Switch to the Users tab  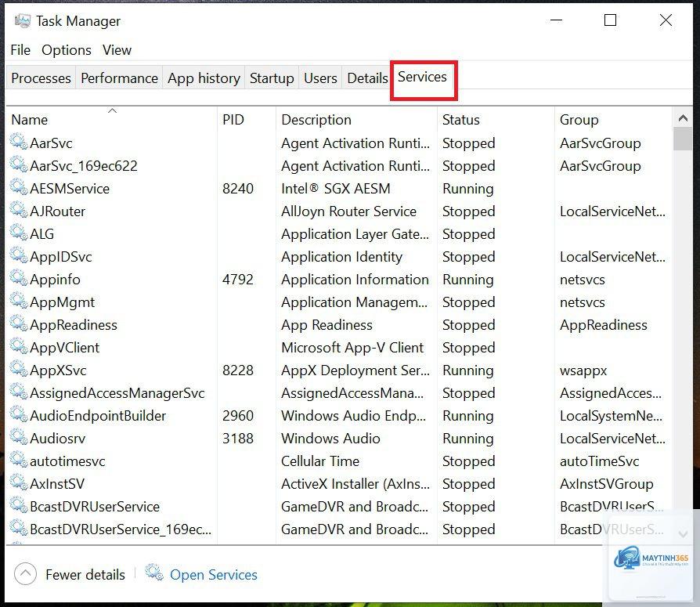tap(320, 78)
